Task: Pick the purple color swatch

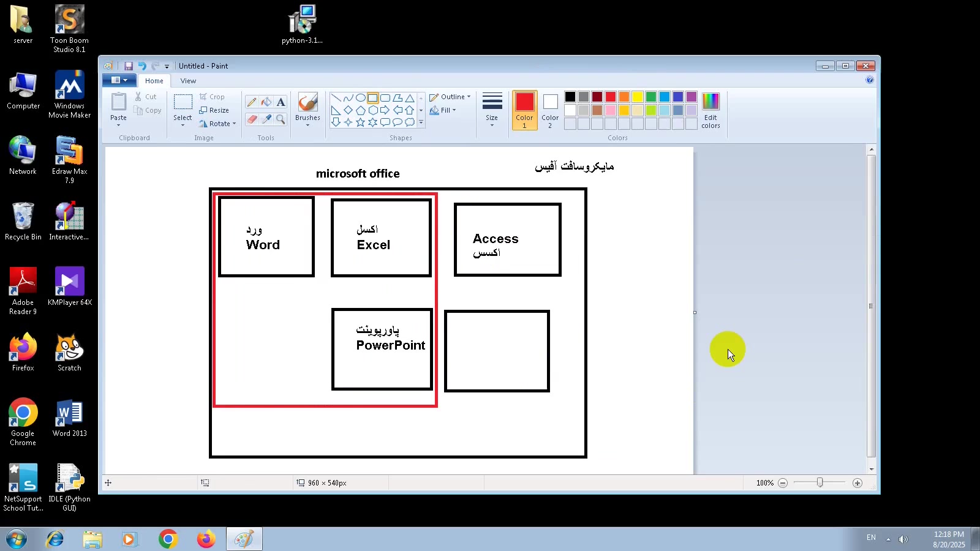Action: (692, 97)
